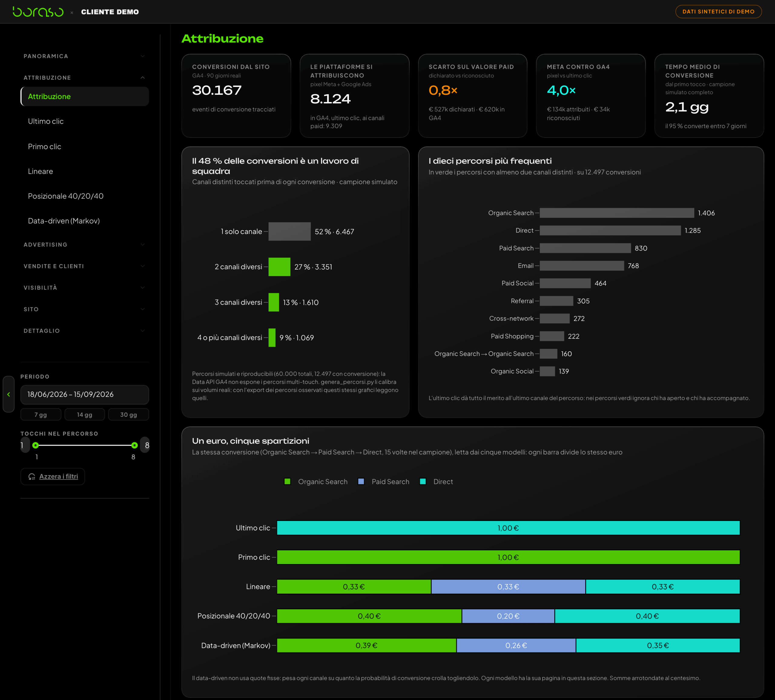Open the Posizionale 40/20/40 page
Image resolution: width=775 pixels, height=700 pixels.
pyautogui.click(x=84, y=196)
